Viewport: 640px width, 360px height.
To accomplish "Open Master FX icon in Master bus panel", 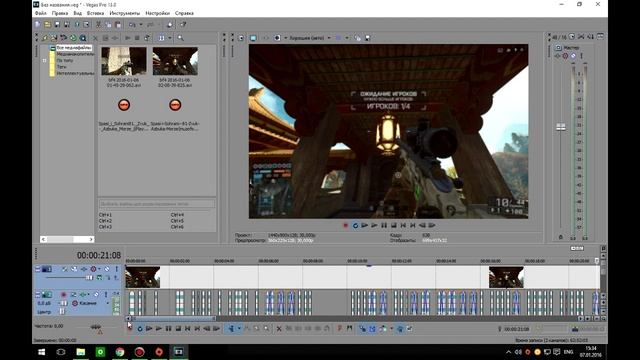I will pos(558,56).
